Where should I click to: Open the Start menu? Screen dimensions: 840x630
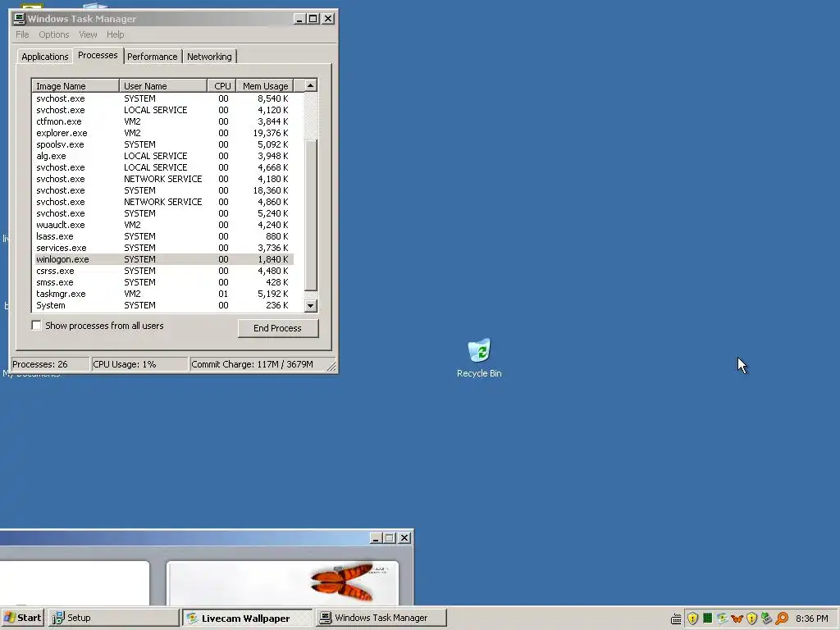22,618
